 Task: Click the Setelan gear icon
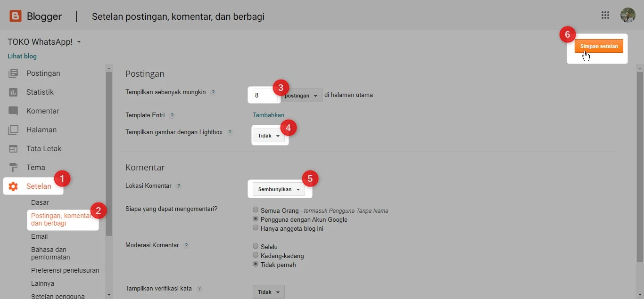tap(13, 186)
